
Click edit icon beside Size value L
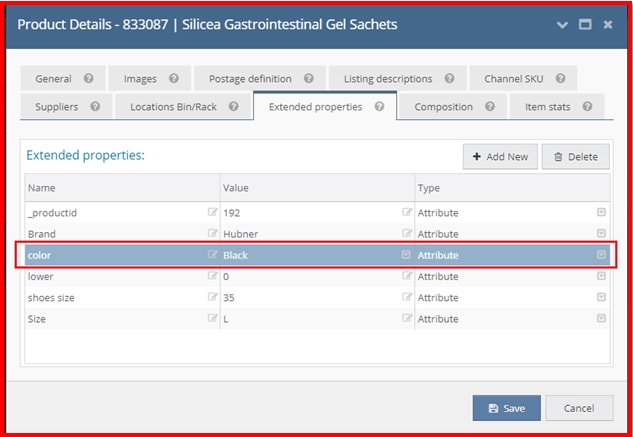[x=407, y=319]
